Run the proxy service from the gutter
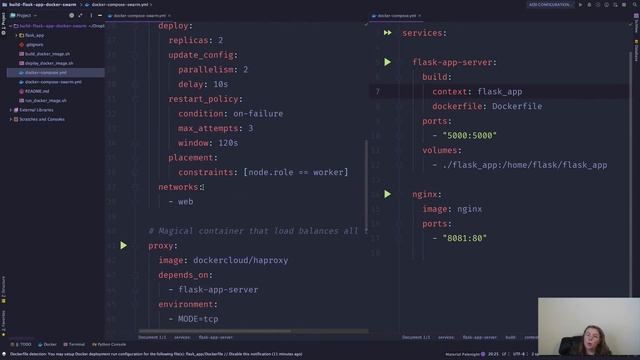640x360 pixels. pos(123,245)
